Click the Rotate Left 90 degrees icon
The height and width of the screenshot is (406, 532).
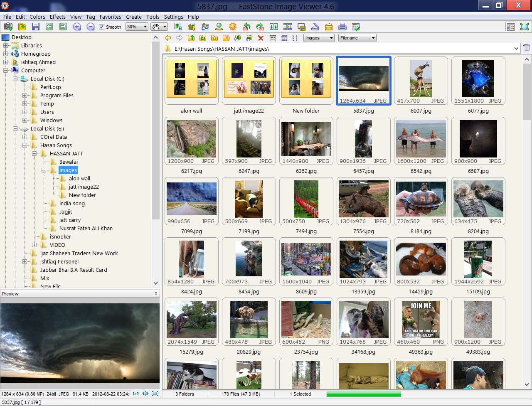tap(246, 26)
